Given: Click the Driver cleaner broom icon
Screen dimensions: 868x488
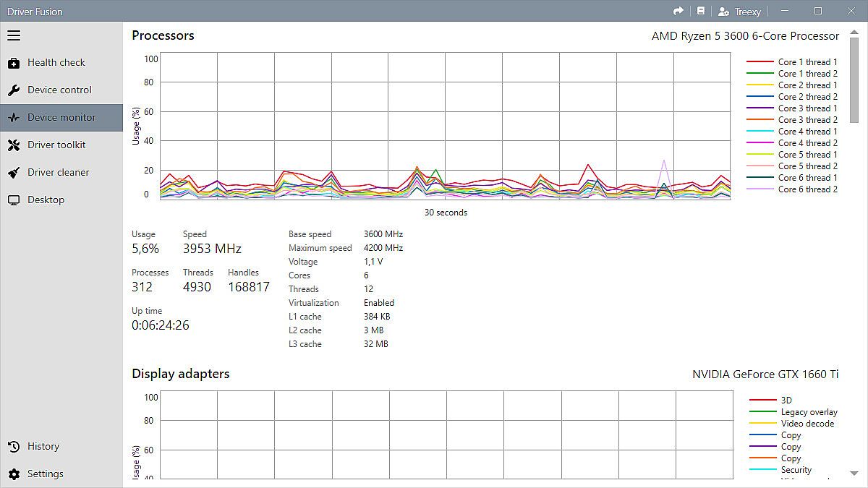Looking at the screenshot, I should point(14,173).
